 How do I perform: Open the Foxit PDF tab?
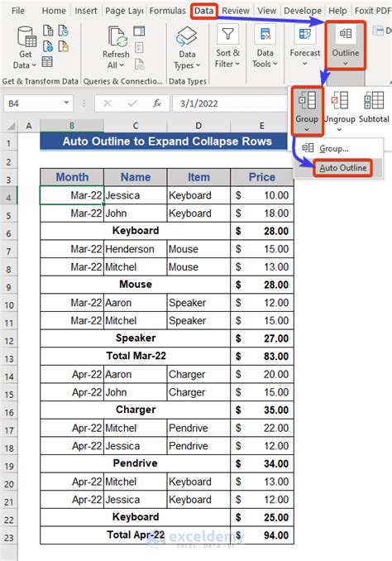tap(373, 11)
